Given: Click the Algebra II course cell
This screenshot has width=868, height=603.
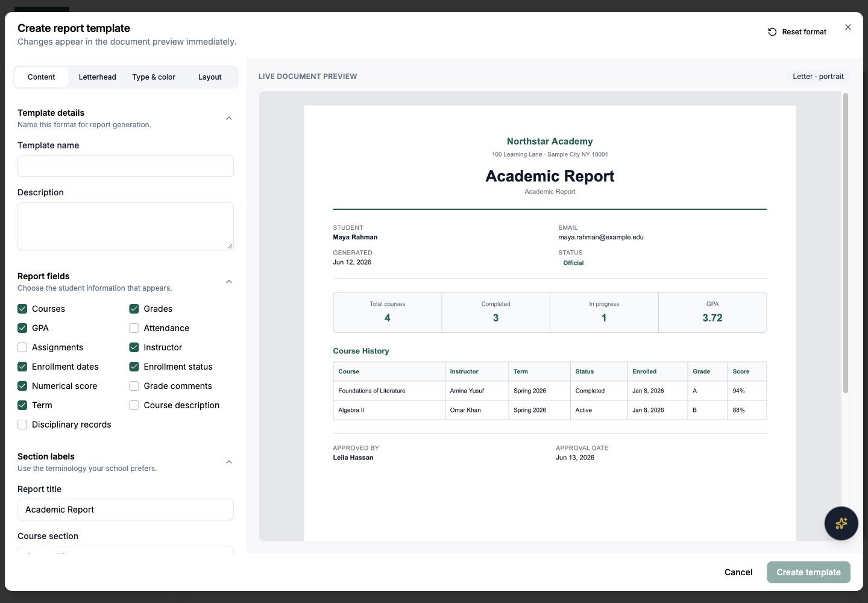Looking at the screenshot, I should pyautogui.click(x=389, y=410).
